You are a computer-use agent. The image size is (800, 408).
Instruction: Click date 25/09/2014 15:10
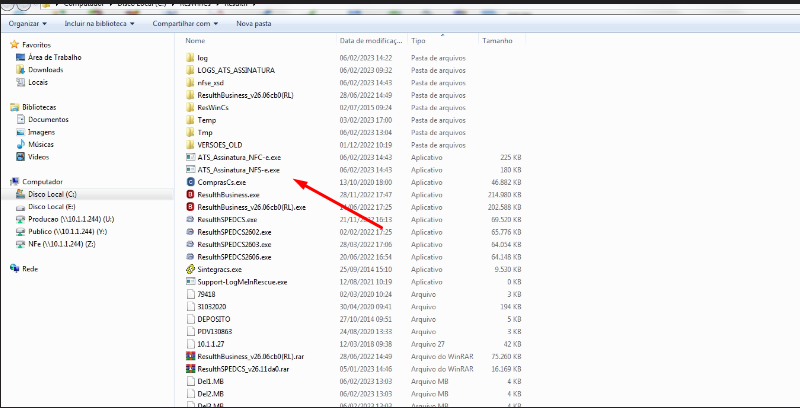point(366,269)
